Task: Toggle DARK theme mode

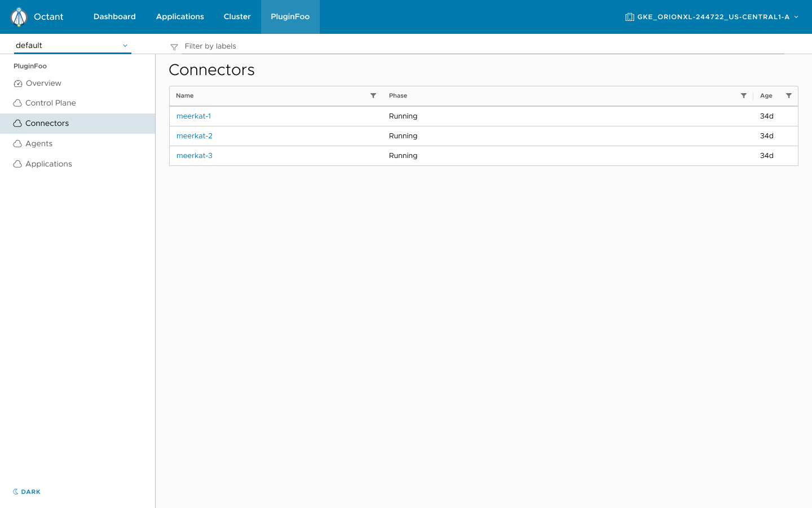Action: point(26,492)
